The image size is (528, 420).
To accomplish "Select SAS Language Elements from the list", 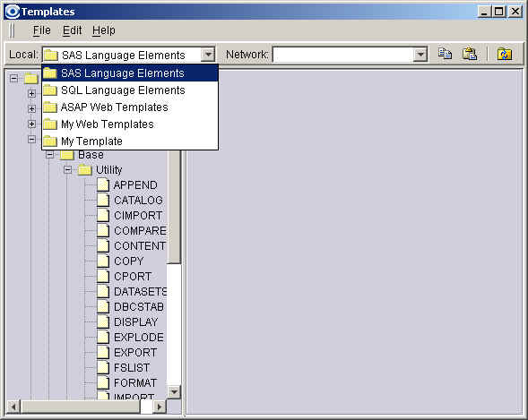I will tap(130, 73).
